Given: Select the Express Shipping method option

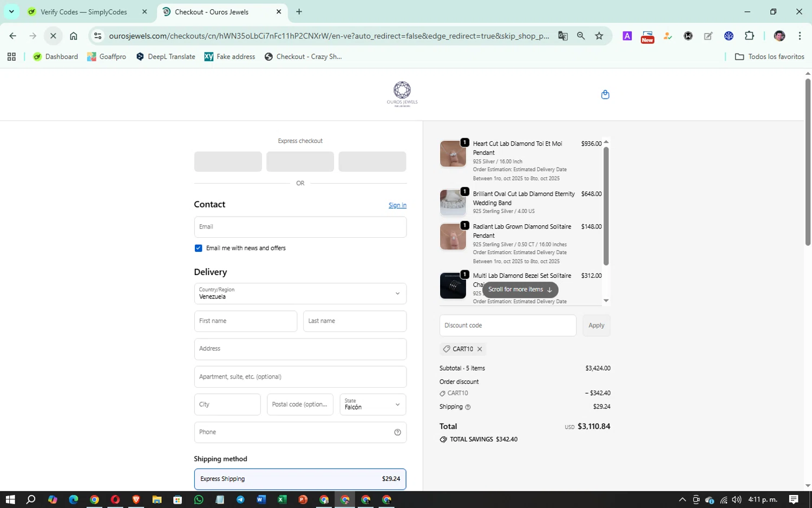Looking at the screenshot, I should click(x=300, y=479).
